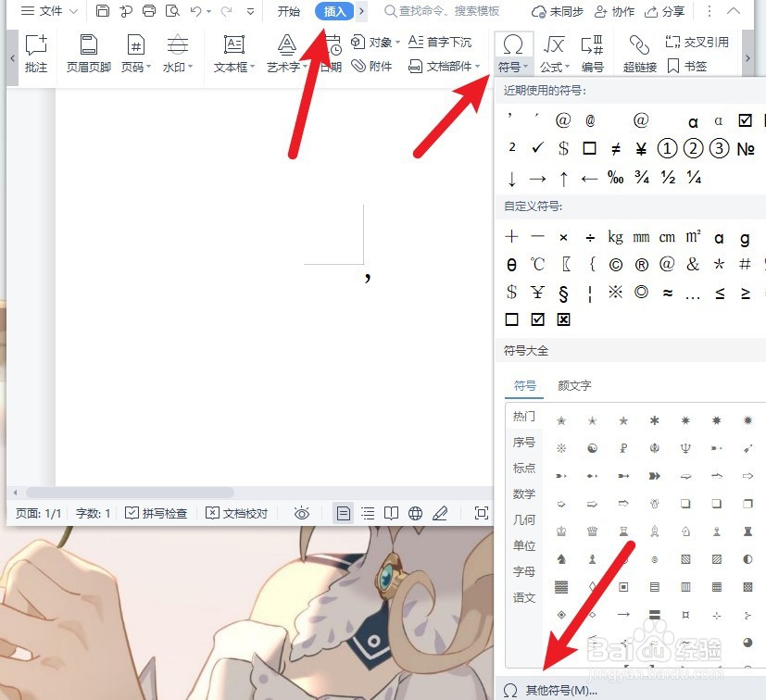Attach a file with 附件
The height and width of the screenshot is (700, 766).
371,66
